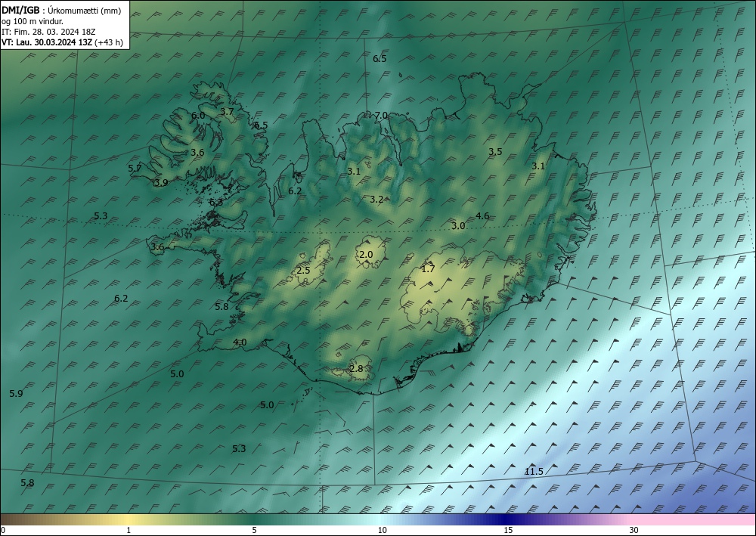Click the 30 tick on the color scale
The height and width of the screenshot is (536, 756).
click(x=634, y=530)
